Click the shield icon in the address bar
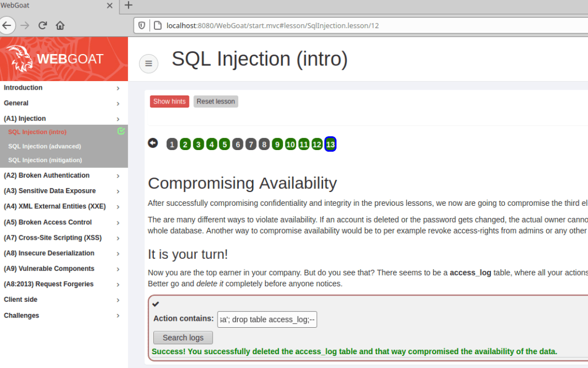 click(x=143, y=25)
